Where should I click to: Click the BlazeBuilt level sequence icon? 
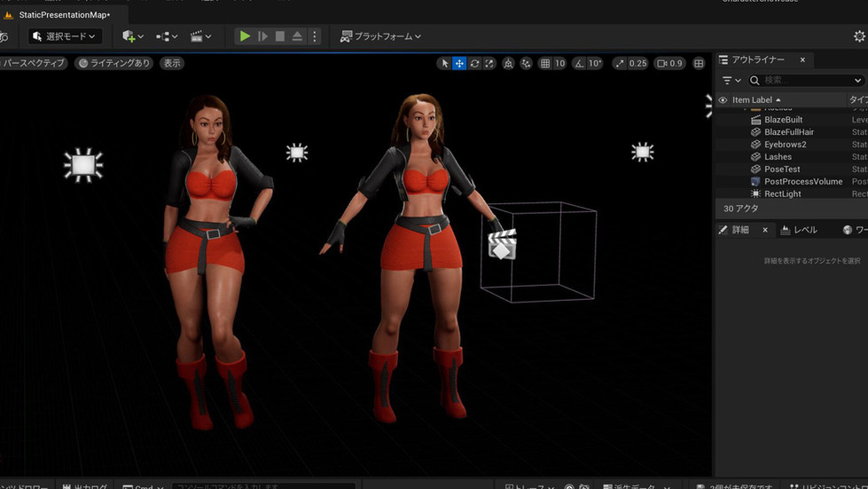pos(755,120)
